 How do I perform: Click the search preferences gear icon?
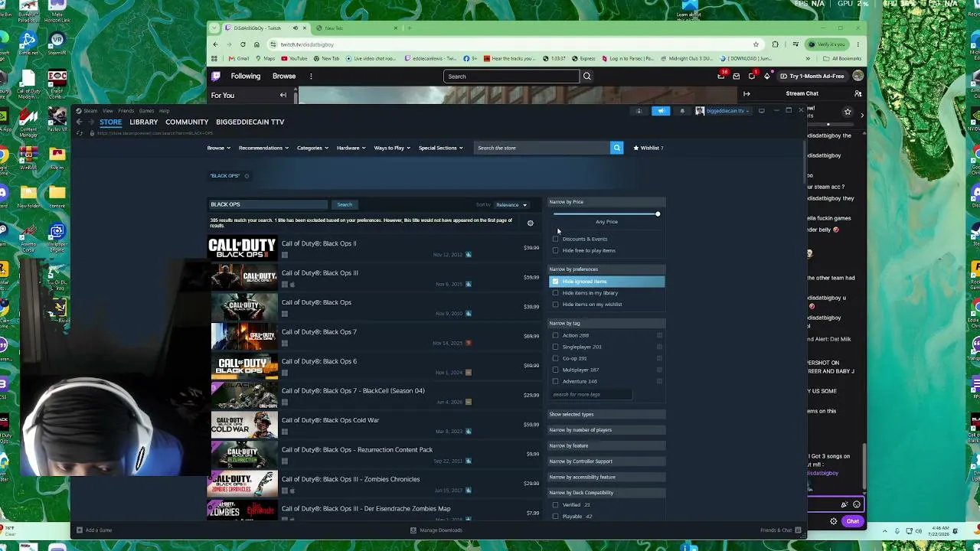point(530,223)
